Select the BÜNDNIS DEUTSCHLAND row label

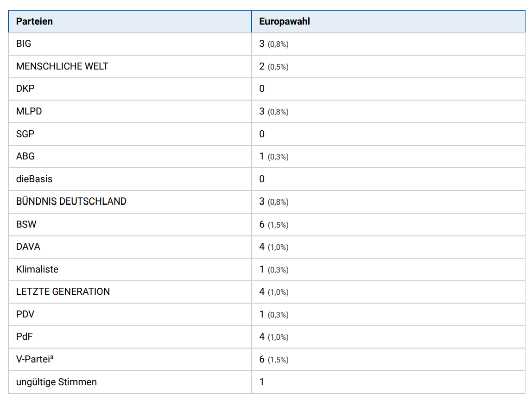point(71,202)
